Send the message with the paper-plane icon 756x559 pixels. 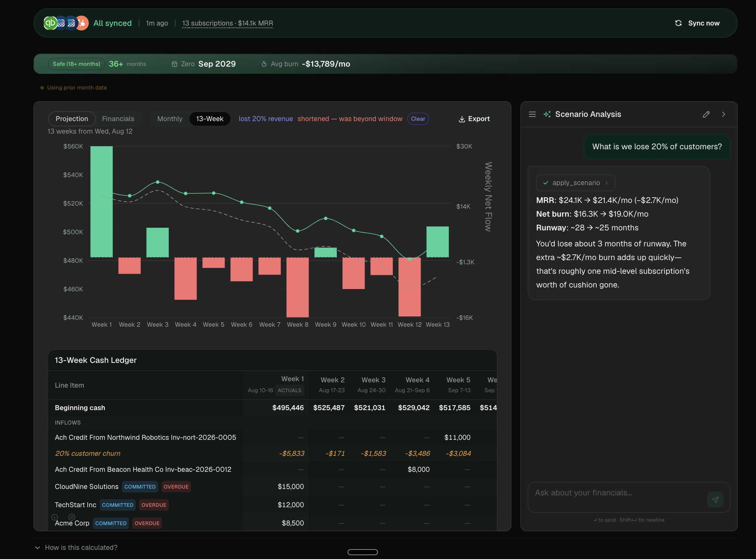pos(715,500)
